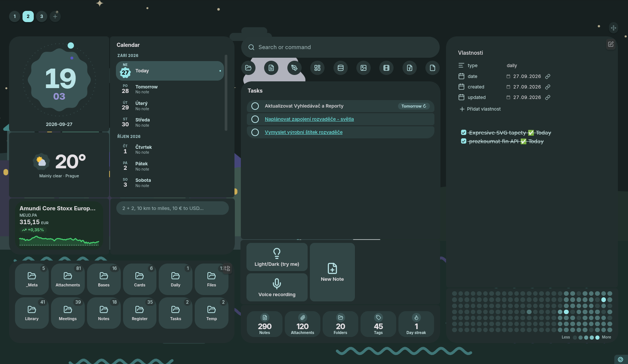Open Vymyslet výrobní štítek rozvaděče link
Screen dimensions: 628x364
[303, 132]
